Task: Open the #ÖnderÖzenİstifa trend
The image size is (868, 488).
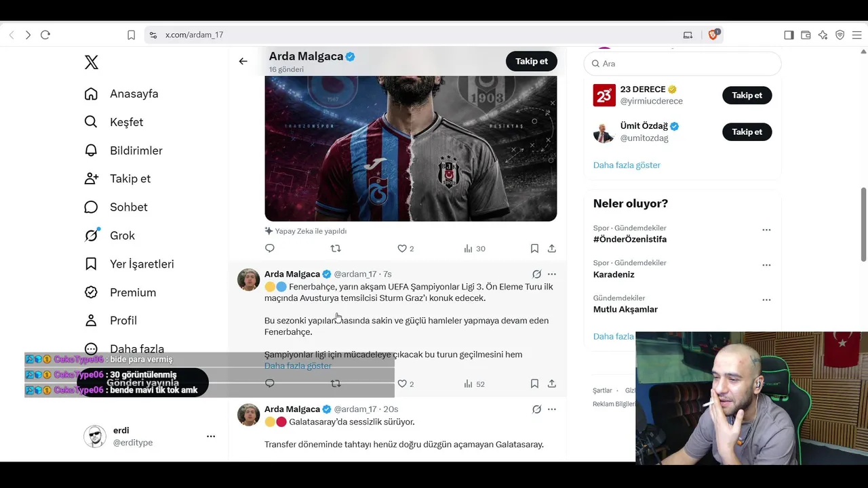Action: pos(630,239)
